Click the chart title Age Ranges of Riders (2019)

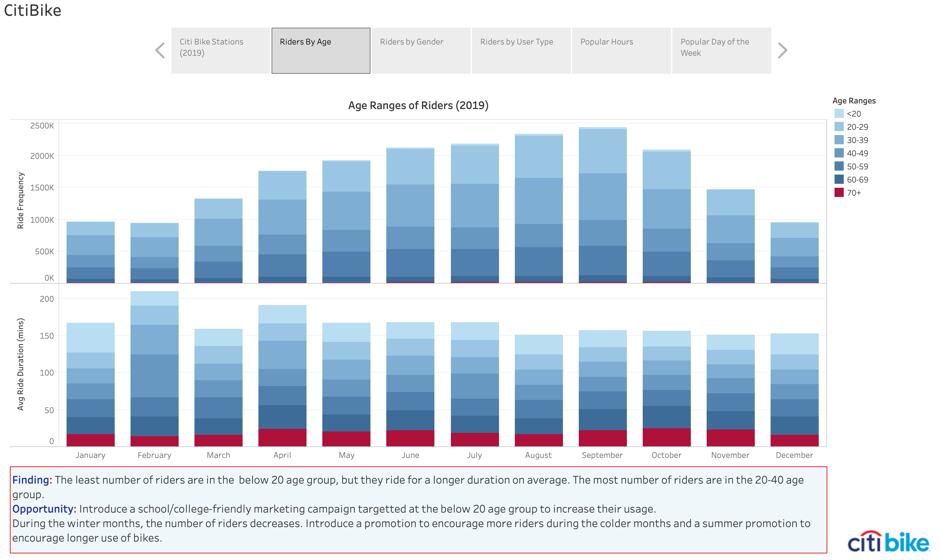click(x=418, y=105)
